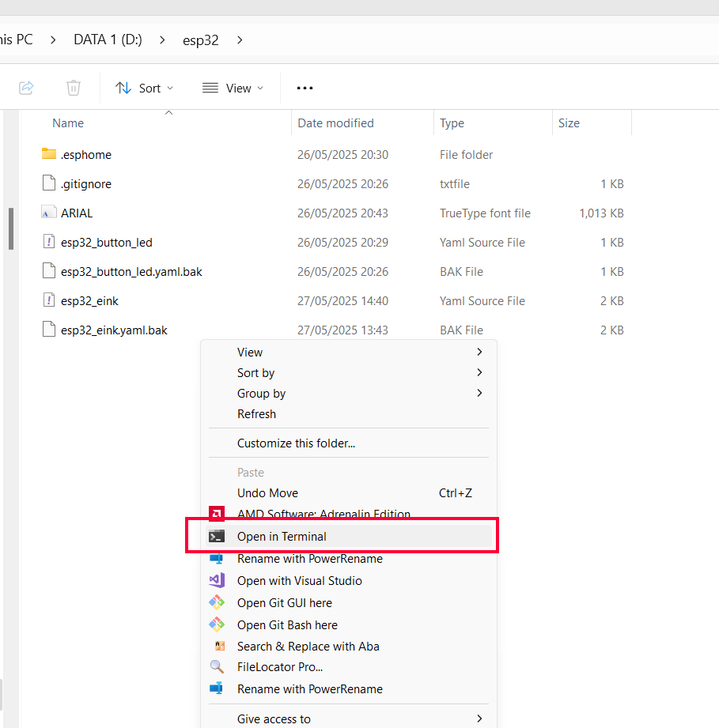Click the 26/05/2025 20:30 date cell
The image size is (719, 728).
pyautogui.click(x=342, y=155)
